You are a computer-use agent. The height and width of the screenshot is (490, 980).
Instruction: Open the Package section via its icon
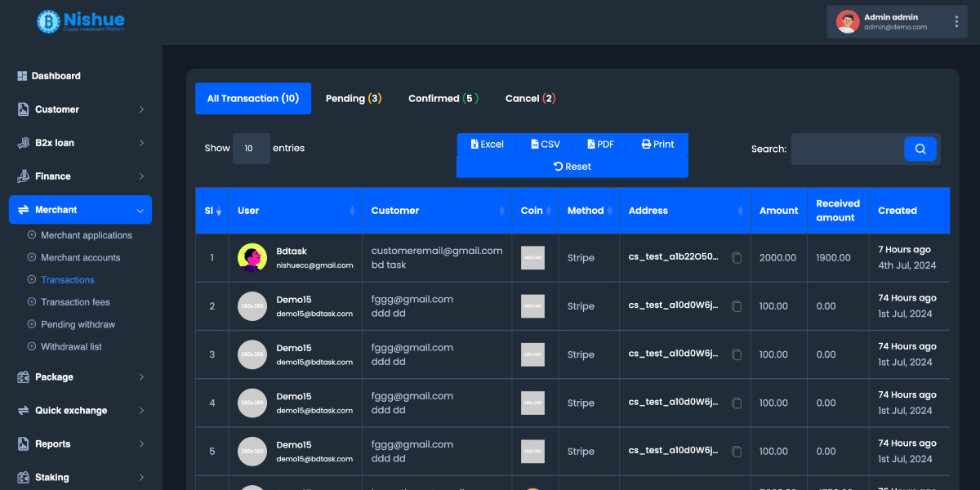(23, 376)
